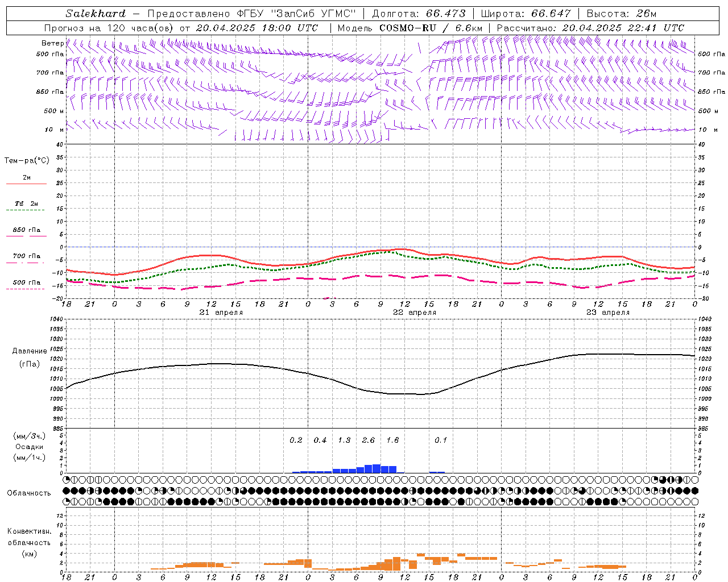Screen dimensions: 728x582
Task: Click the latitude value "Широта: 66.647"
Action: [x=526, y=14]
